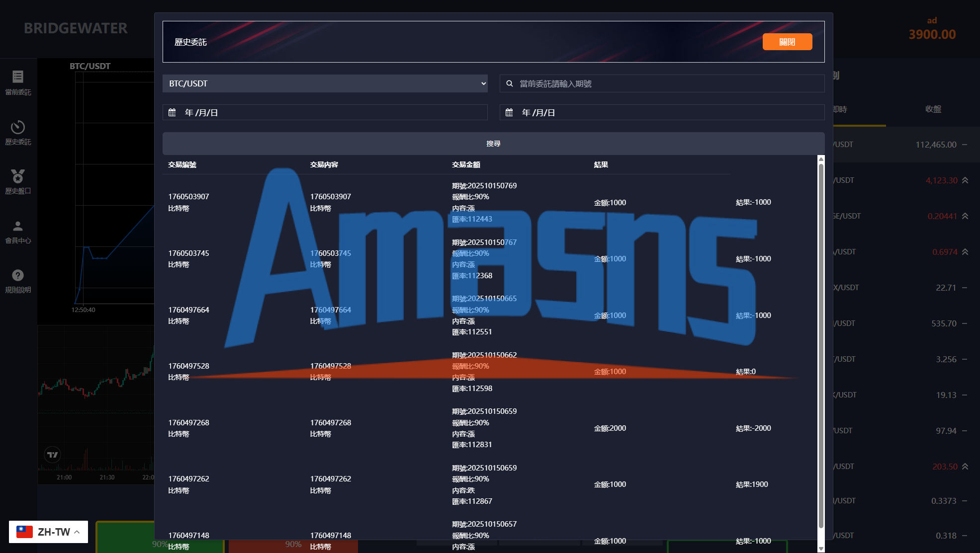Click the 歷史委託 clock icon in sidebar
This screenshot has width=980, height=553.
pyautogui.click(x=18, y=127)
